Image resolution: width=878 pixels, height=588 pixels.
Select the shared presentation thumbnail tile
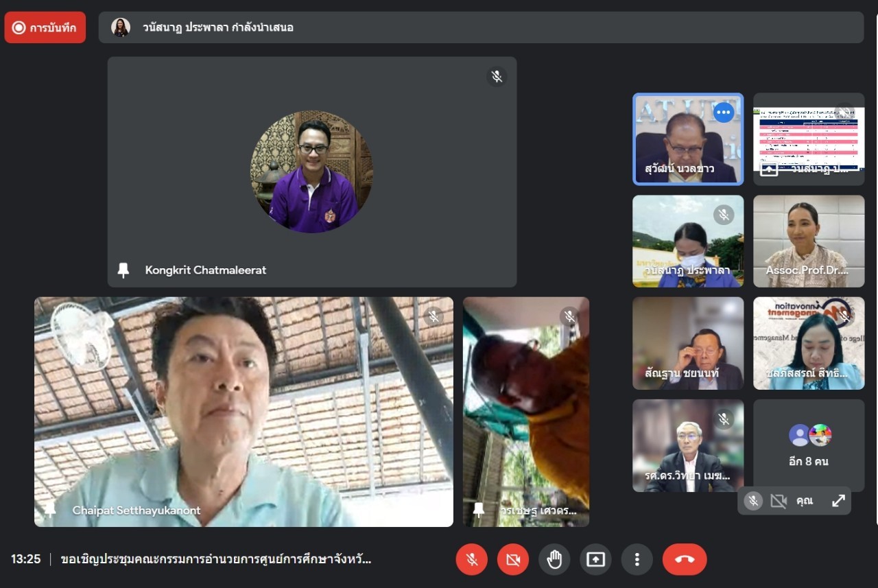809,139
